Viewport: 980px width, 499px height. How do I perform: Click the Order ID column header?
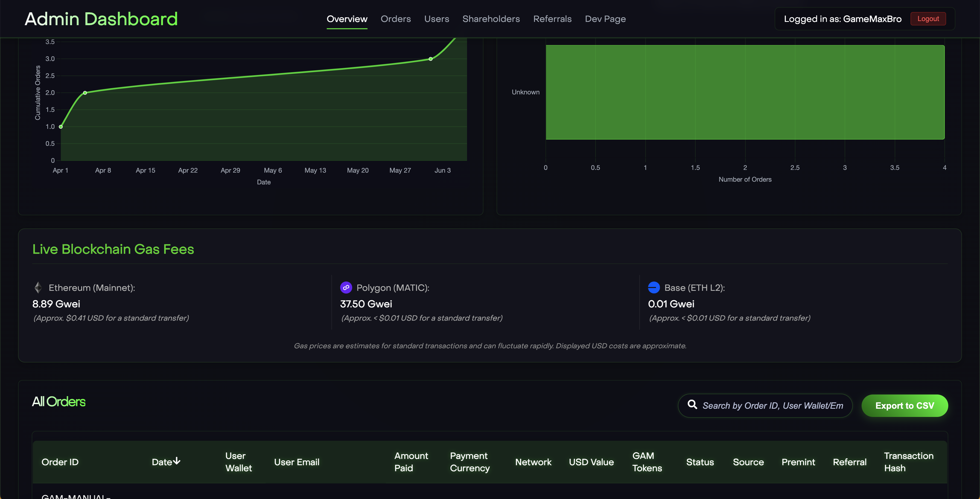click(x=60, y=462)
